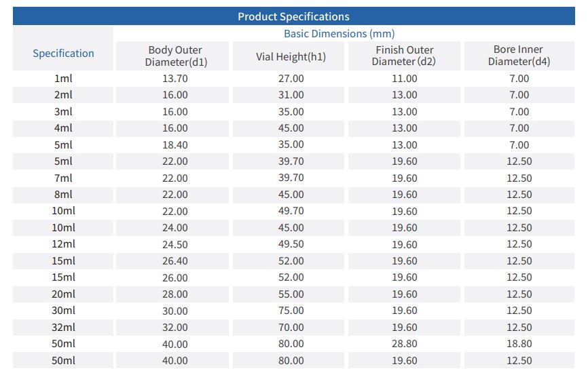Select the Finish Outer Diameter (d2) header
The height and width of the screenshot is (375, 588).
tap(404, 56)
